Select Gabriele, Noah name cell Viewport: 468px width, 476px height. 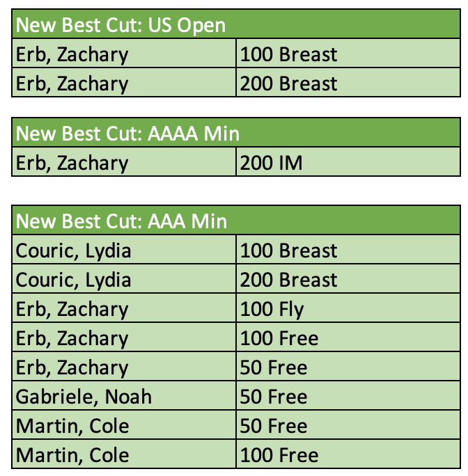84,397
